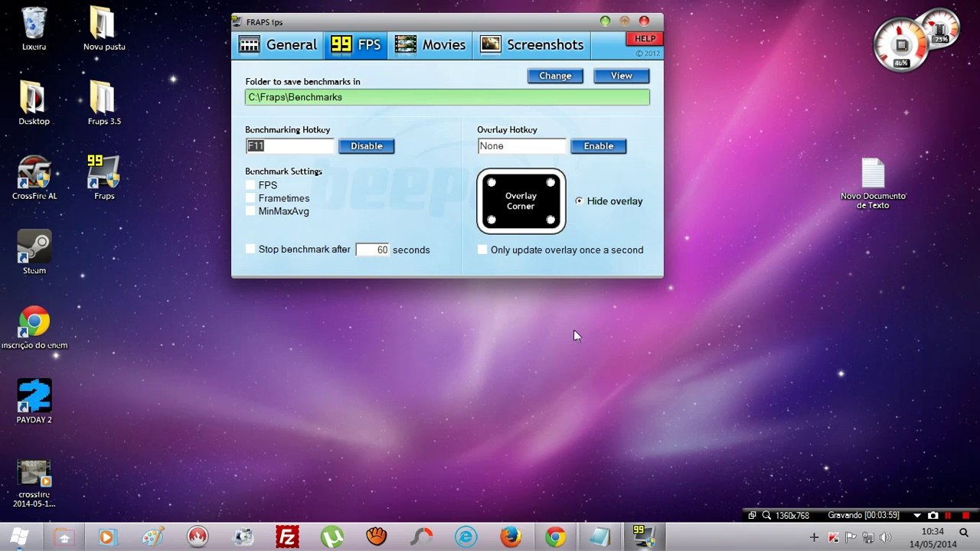Viewport: 980px width, 551px height.
Task: Select the Chrome inscrição do enem shortcut
Action: (34, 327)
